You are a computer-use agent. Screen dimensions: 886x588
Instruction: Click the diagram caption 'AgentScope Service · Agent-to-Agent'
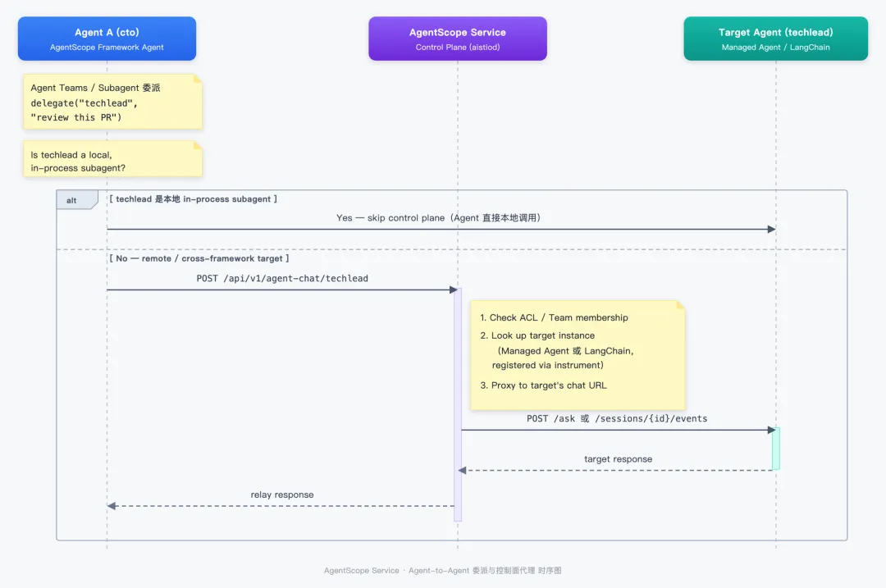click(442, 571)
